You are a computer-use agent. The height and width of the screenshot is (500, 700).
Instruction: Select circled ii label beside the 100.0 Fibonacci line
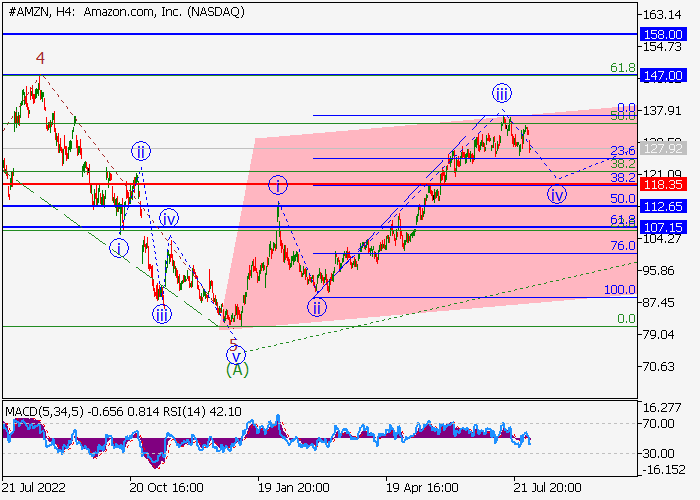[x=317, y=307]
